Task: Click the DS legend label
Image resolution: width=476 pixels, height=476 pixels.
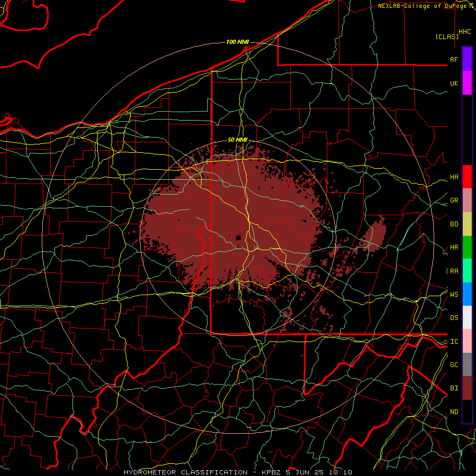Action: click(454, 318)
